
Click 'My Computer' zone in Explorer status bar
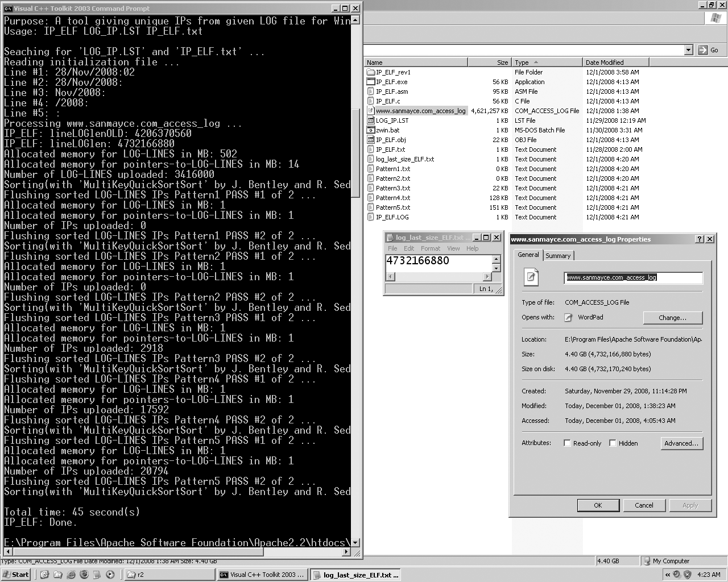pos(683,561)
